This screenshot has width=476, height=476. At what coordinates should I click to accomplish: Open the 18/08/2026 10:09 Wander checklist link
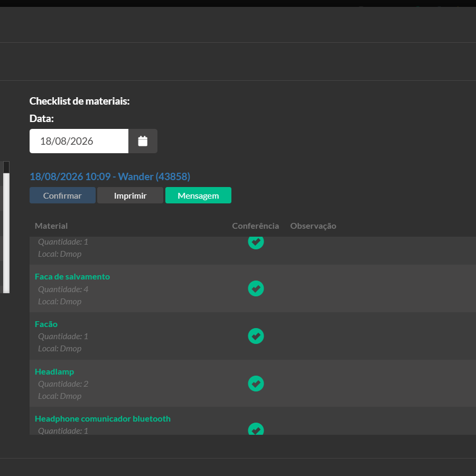(x=110, y=176)
